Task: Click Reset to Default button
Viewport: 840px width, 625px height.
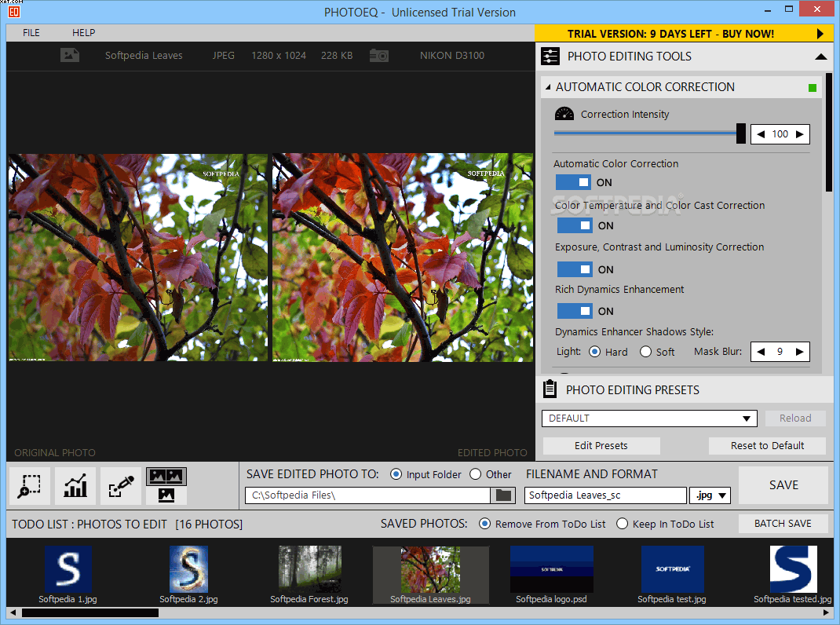Action: click(x=767, y=445)
